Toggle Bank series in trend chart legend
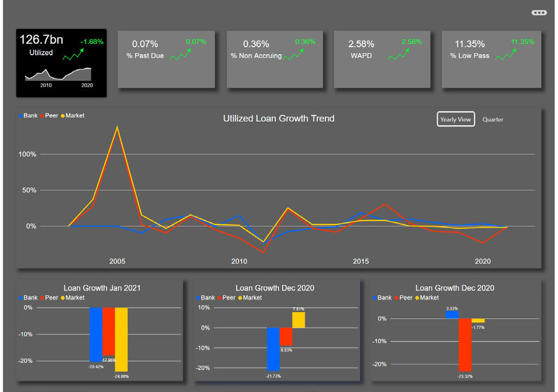Image resolution: width=558 pixels, height=392 pixels. (x=28, y=116)
